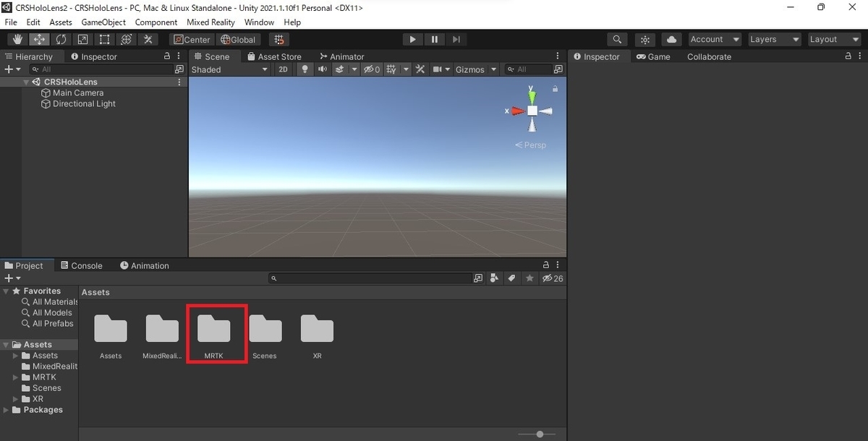Collapse the CRSHoloLens scene in Hierarchy
868x441 pixels.
[x=27, y=82]
